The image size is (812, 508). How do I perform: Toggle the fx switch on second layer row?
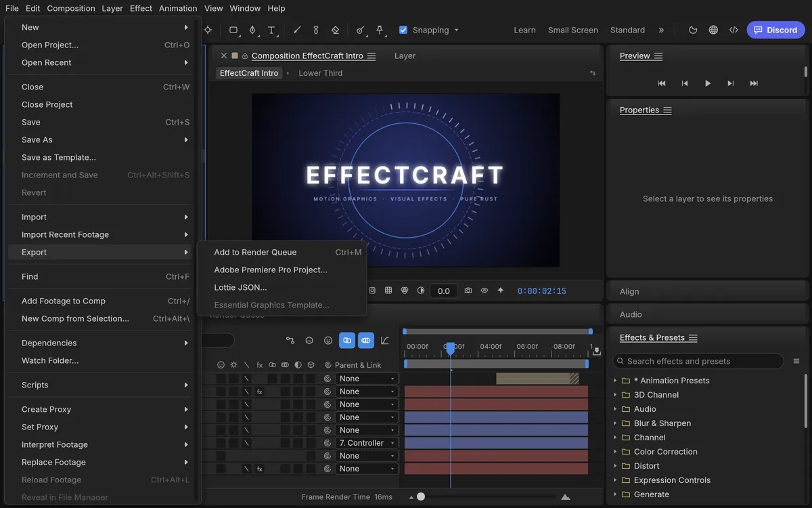click(259, 391)
